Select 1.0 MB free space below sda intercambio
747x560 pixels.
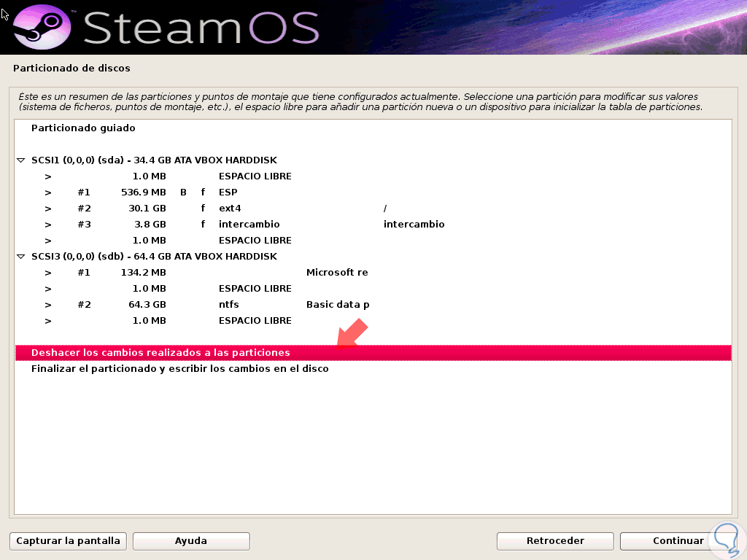[x=373, y=241]
